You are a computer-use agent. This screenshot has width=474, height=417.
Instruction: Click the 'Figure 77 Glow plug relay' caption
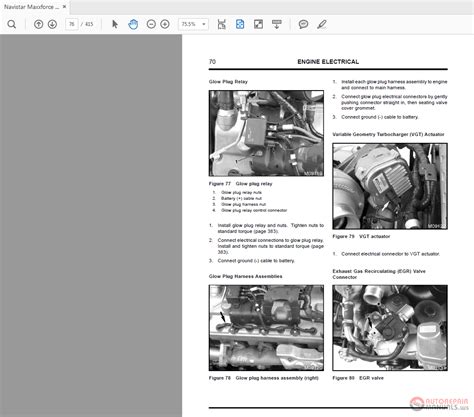coord(240,184)
